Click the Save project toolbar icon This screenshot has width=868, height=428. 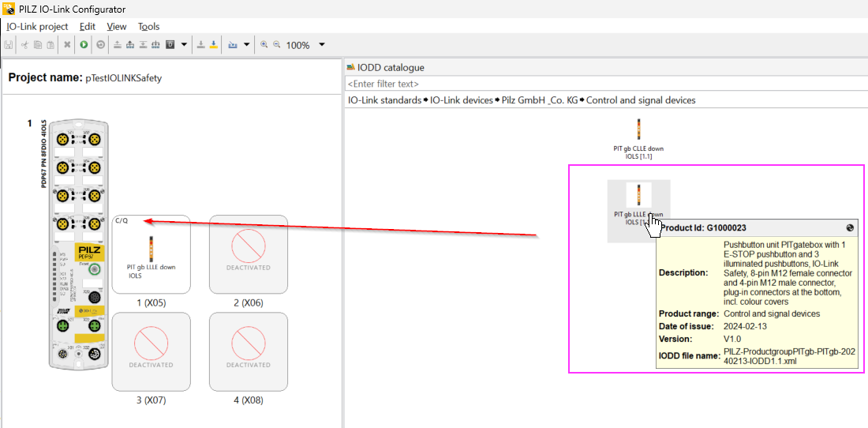[x=9, y=45]
